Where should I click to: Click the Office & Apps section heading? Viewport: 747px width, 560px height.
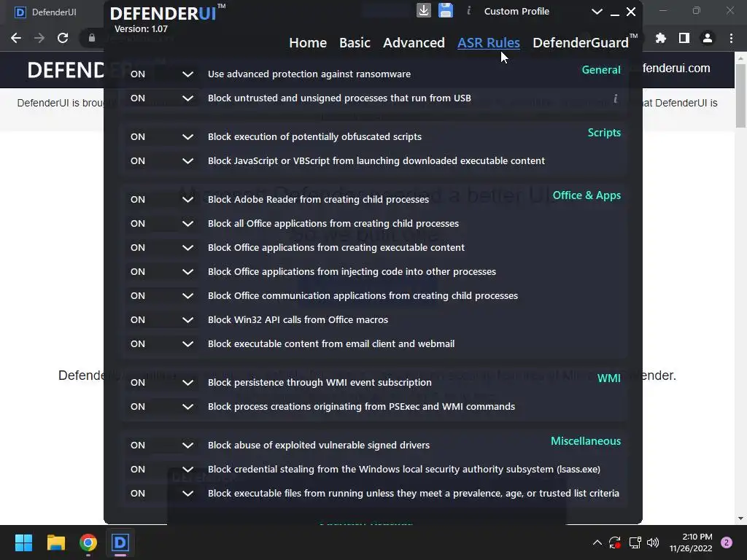pos(587,195)
